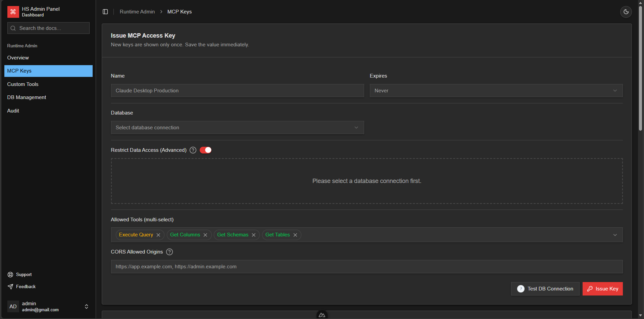Remove the Get Columns tag
Image resolution: width=644 pixels, height=319 pixels.
click(x=205, y=235)
